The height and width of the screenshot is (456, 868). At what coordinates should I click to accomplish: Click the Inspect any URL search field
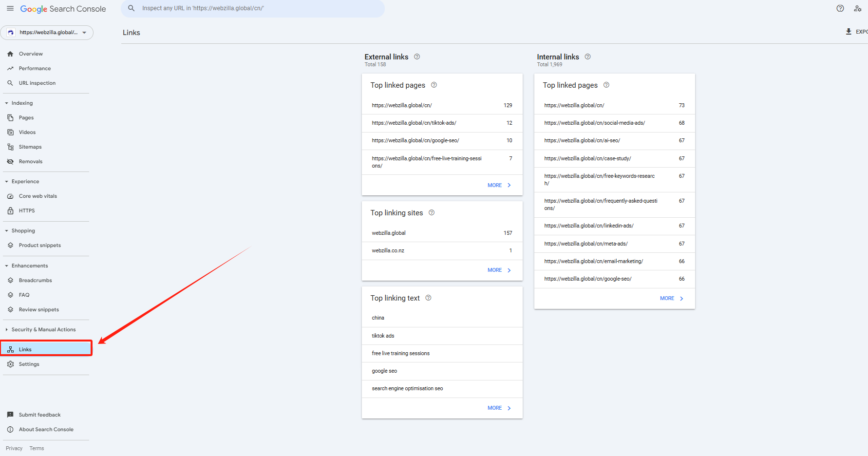tap(253, 8)
